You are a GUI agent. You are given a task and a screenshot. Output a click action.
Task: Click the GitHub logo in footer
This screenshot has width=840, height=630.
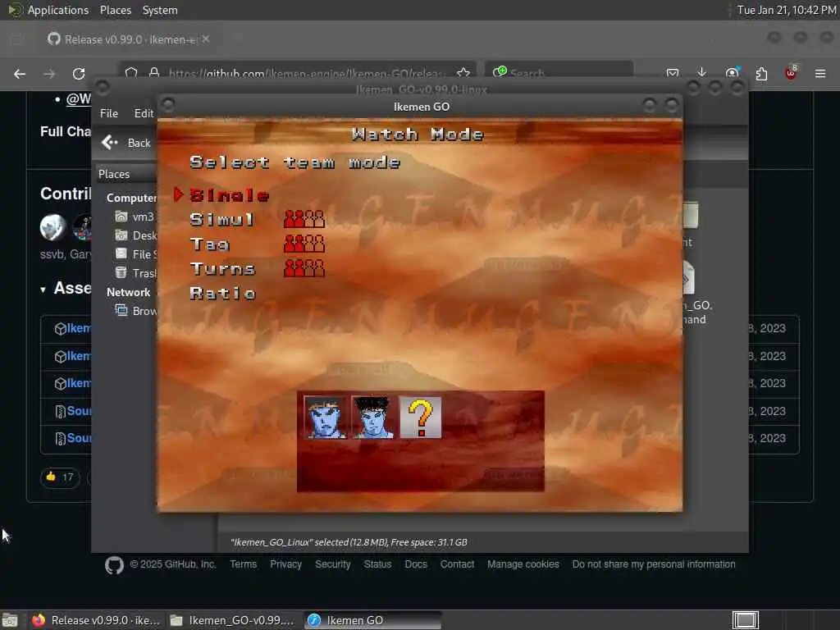(114, 565)
